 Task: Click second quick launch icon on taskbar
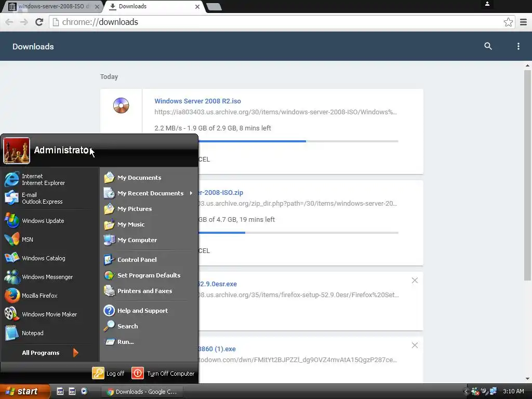coord(72,391)
